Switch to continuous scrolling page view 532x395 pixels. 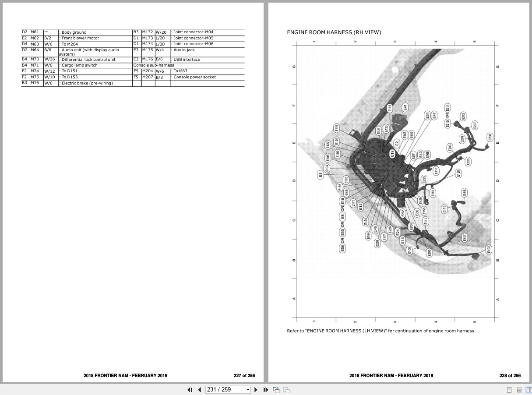tap(519, 390)
